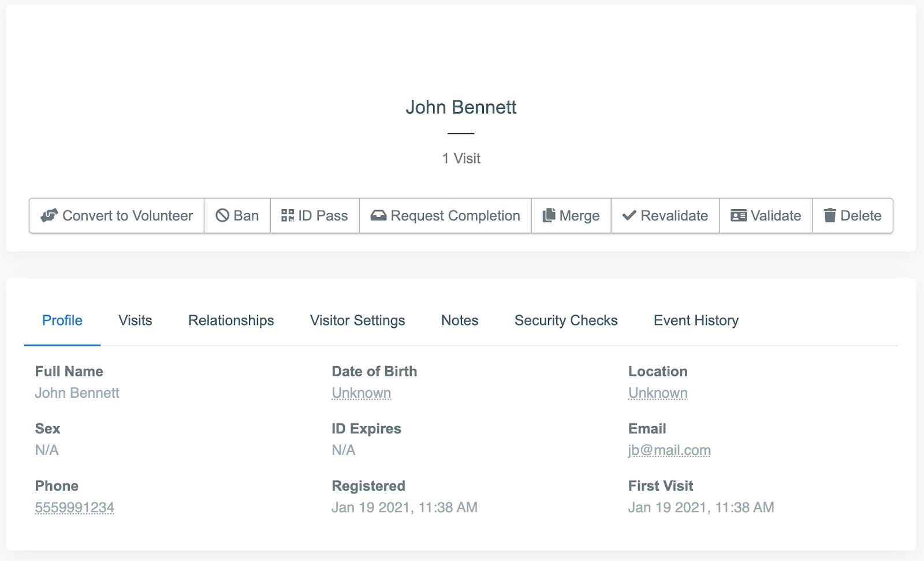Click the Registered date Jan 19 2021
The image size is (924, 561).
pos(404,508)
